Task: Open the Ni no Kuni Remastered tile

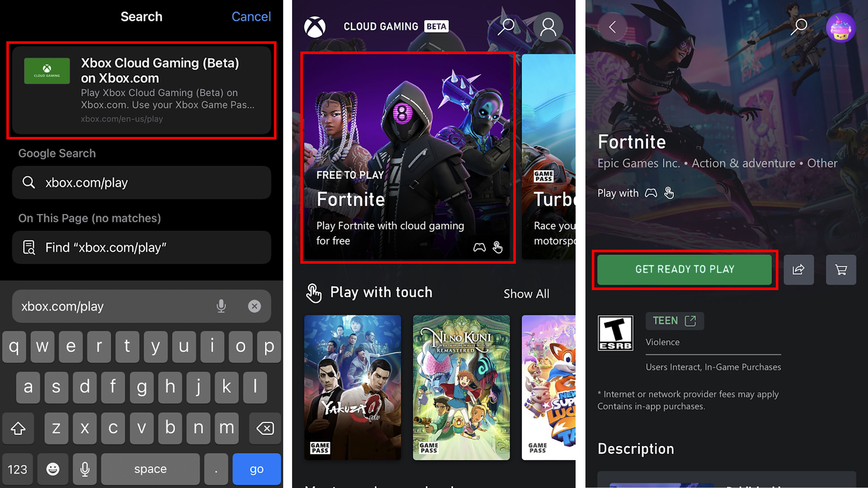Action: click(x=461, y=388)
